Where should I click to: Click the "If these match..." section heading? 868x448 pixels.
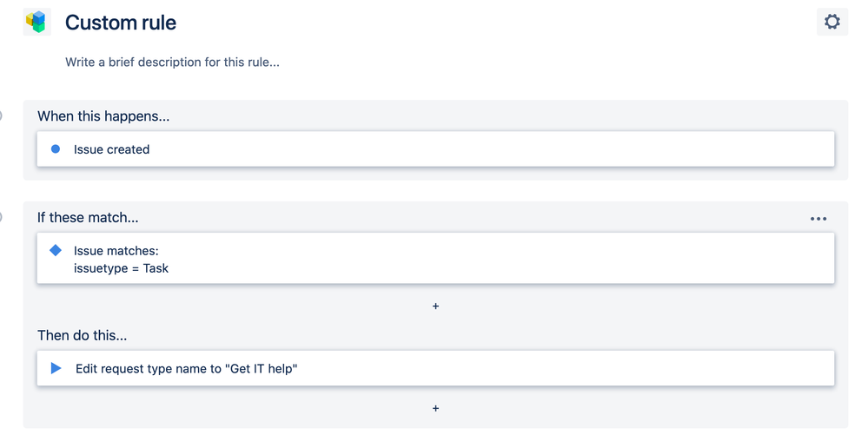click(88, 218)
